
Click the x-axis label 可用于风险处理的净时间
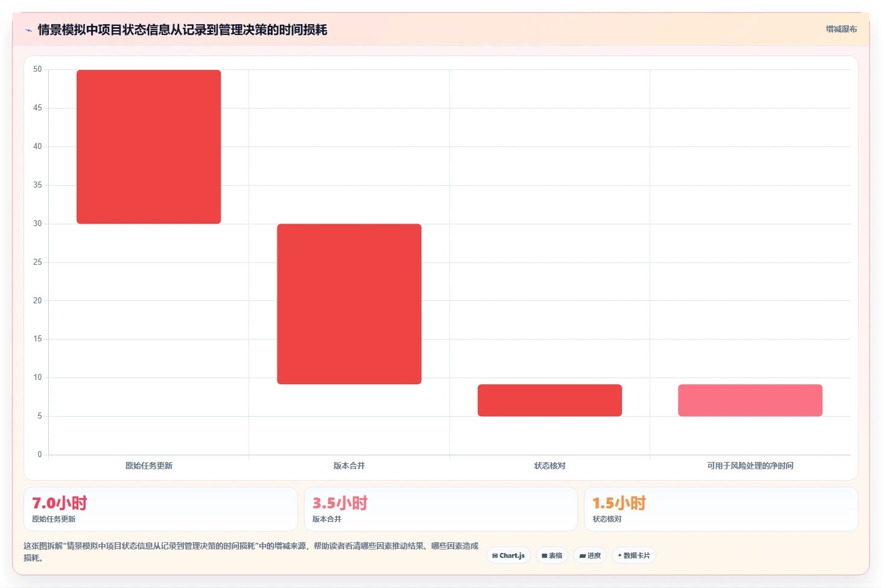click(750, 466)
